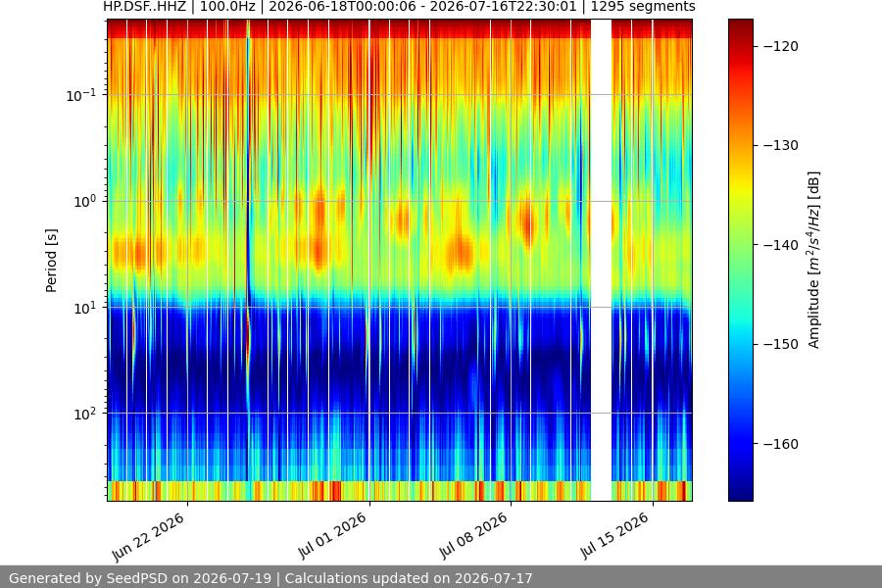This screenshot has height=588, width=882.
Task: Click the −120 colorbar tick label
Action: (781, 46)
